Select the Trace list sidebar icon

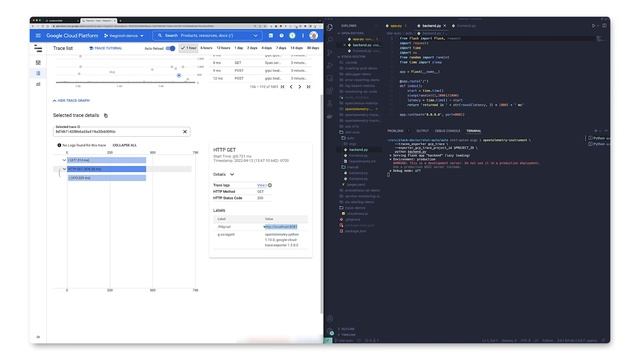pos(38,73)
